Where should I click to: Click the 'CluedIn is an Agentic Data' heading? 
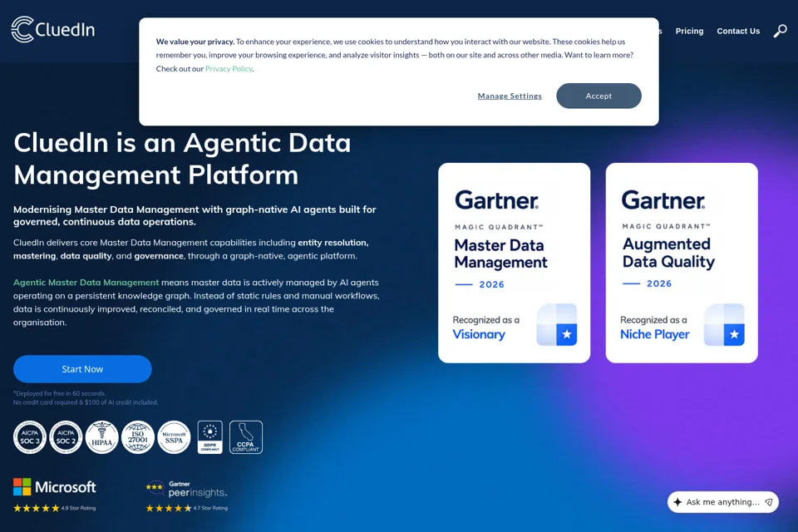182,142
